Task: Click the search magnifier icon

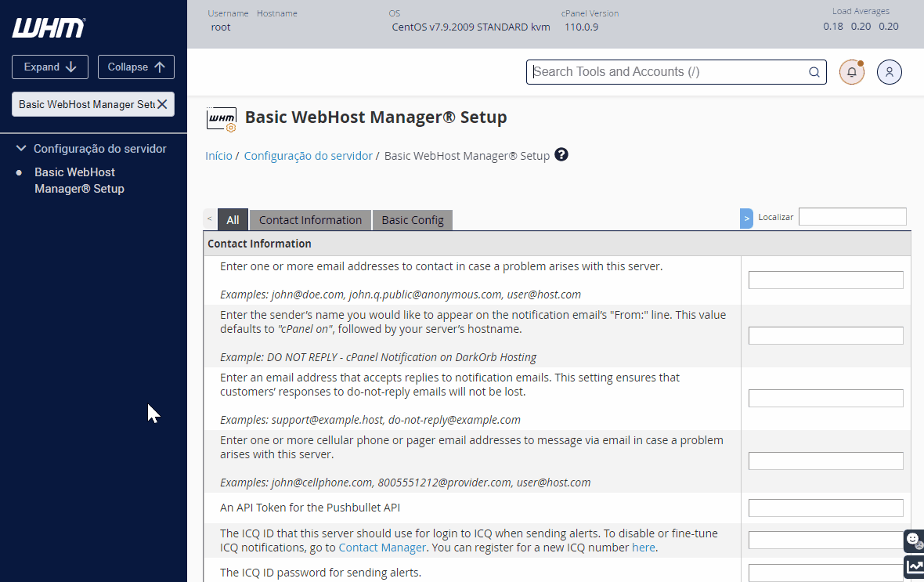Action: point(814,72)
